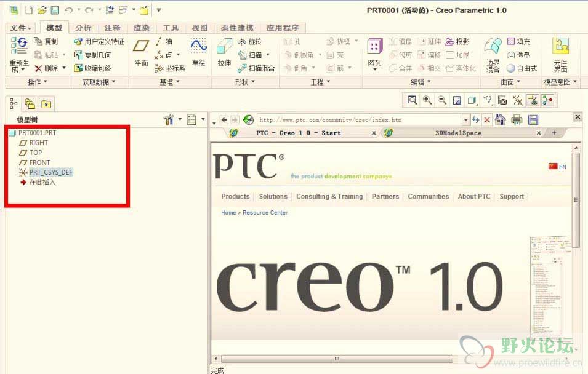Screen dimensions: 588x374
Task: Select the Swept Blend (扫描混合) tool
Action: click(256, 68)
